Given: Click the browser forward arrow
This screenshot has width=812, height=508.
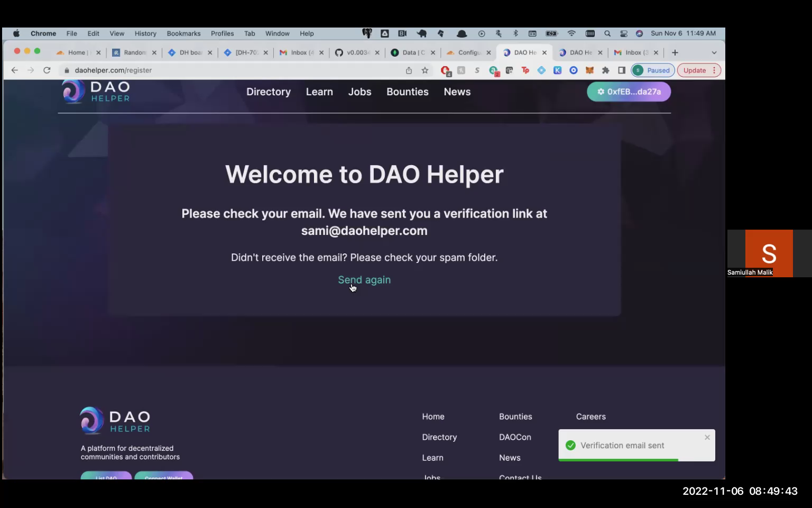Looking at the screenshot, I should tap(31, 70).
